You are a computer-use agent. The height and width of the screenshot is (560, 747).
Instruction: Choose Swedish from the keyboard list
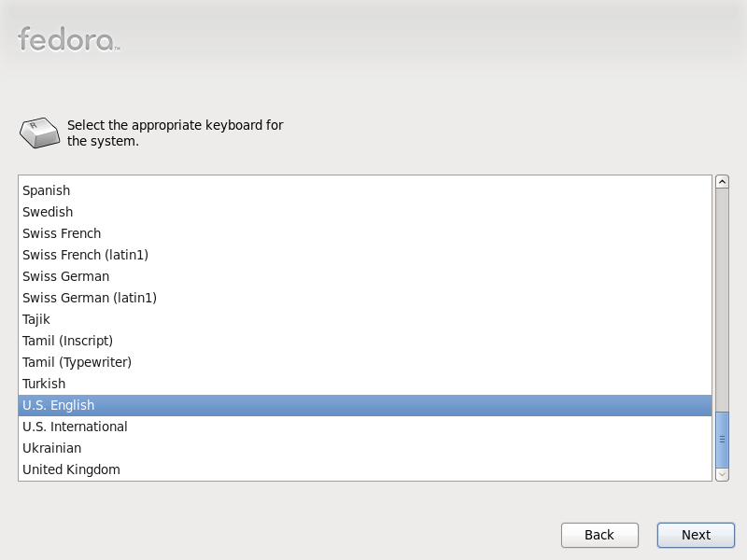tap(365, 212)
